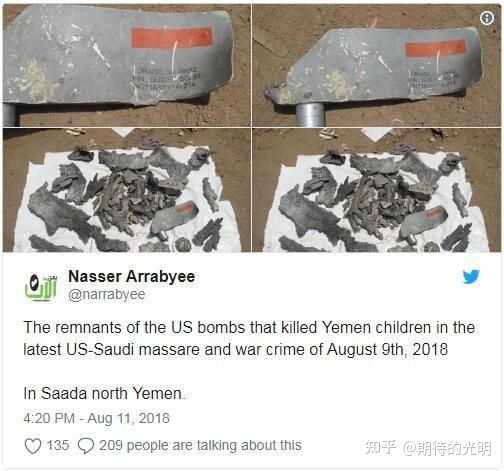
Task: Open Nasser Arrabyee's profile avatar
Action: click(x=41, y=285)
